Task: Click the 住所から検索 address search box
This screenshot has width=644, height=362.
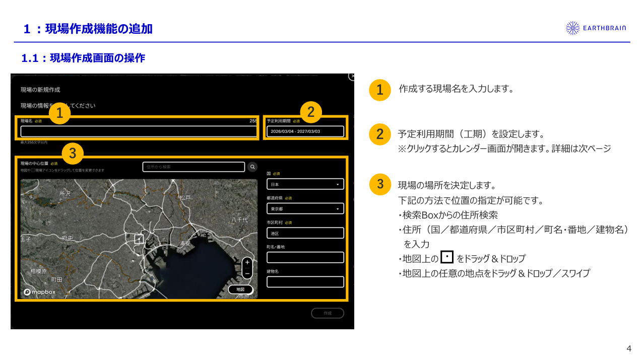Action: [194, 167]
